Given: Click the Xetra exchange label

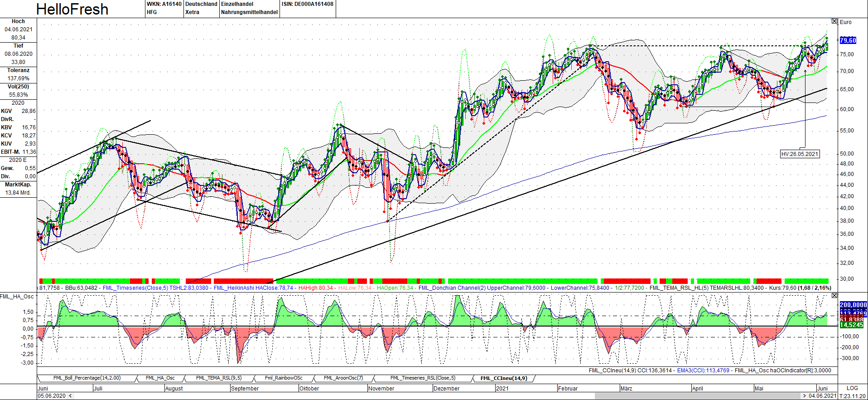Looking at the screenshot, I should point(192,12).
